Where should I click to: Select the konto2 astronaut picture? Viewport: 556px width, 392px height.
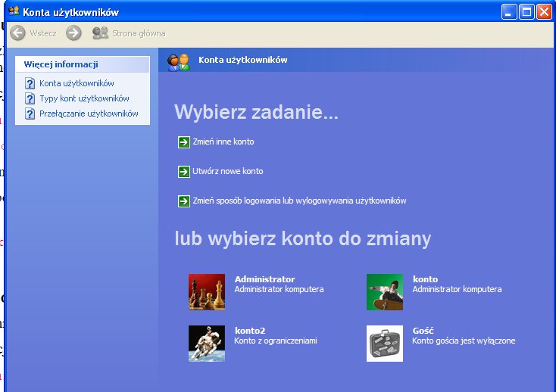pyautogui.click(x=207, y=344)
